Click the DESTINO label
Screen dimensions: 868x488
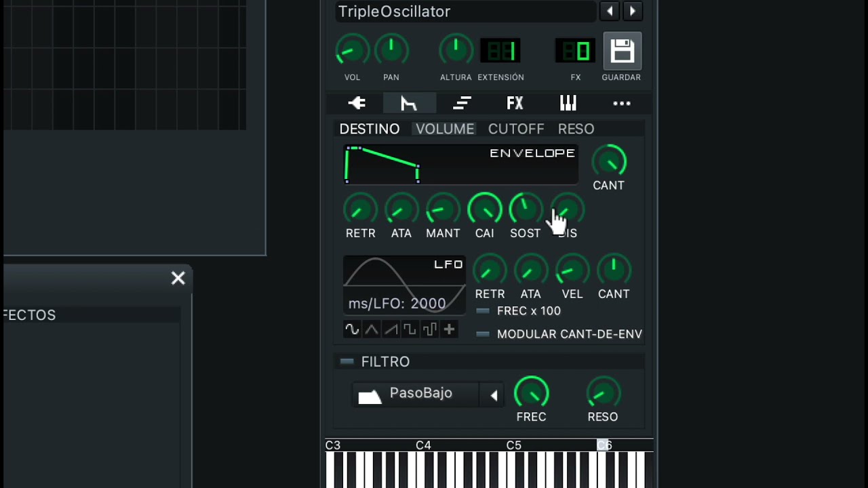click(x=370, y=129)
